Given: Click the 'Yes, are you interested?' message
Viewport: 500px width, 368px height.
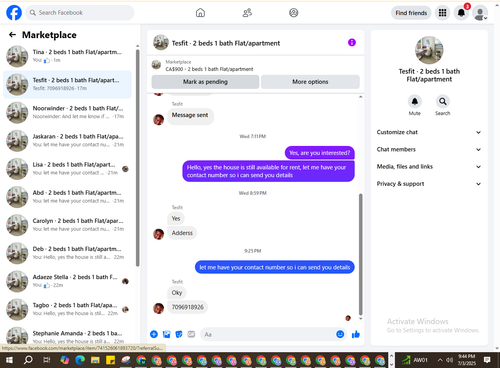Looking at the screenshot, I should pyautogui.click(x=320, y=153).
